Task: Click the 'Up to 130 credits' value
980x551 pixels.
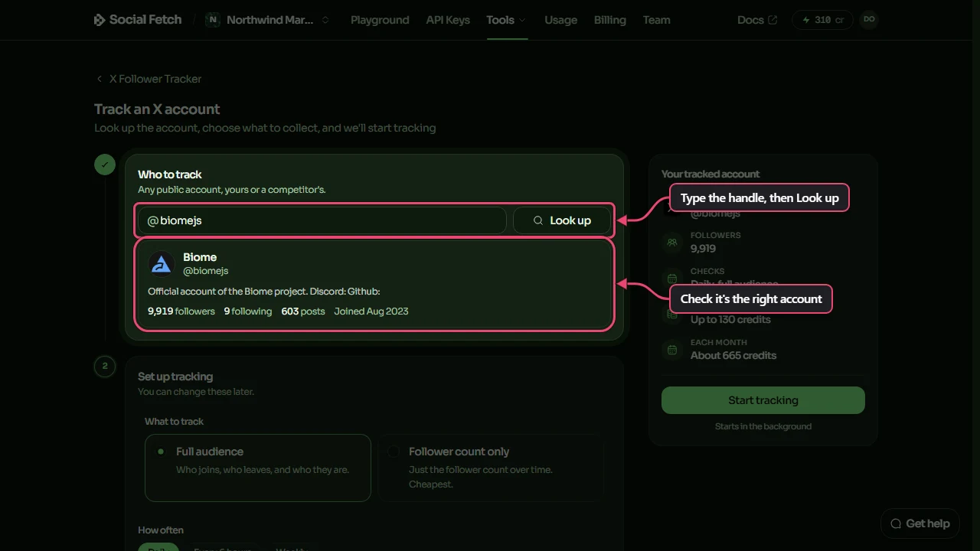Action: pyautogui.click(x=730, y=319)
